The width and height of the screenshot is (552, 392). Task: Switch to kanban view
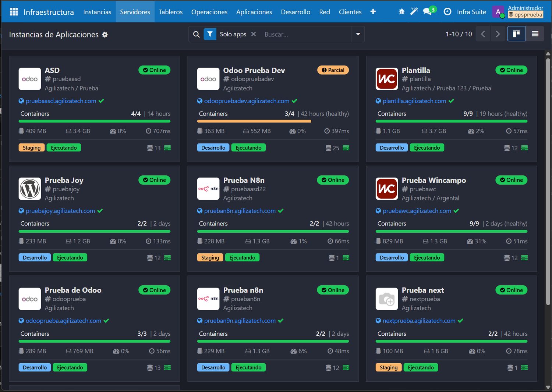click(516, 34)
